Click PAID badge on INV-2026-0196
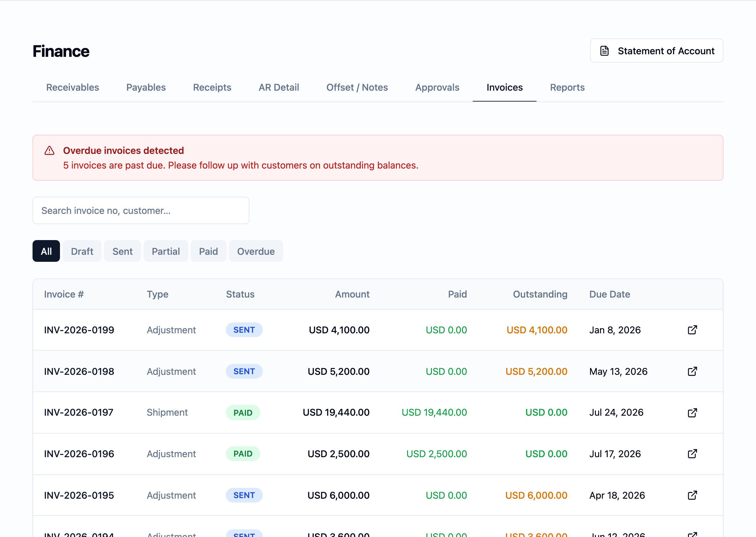The image size is (756, 537). 243,454
